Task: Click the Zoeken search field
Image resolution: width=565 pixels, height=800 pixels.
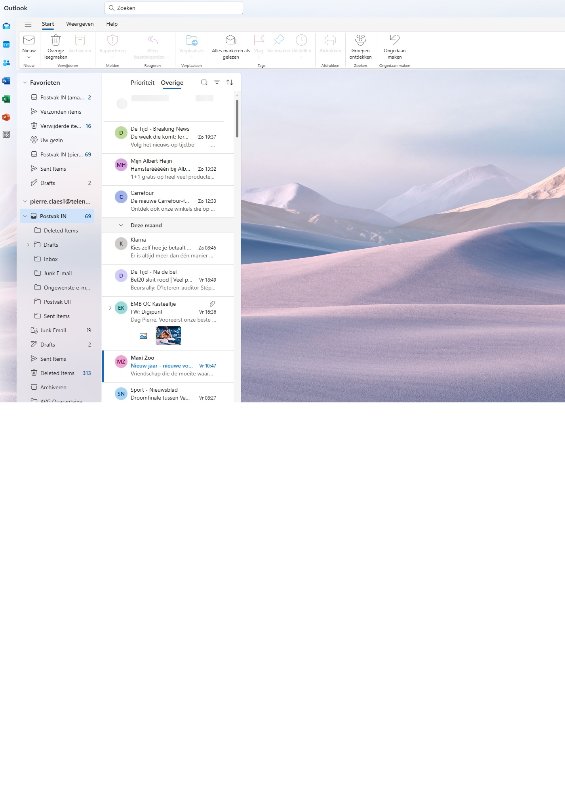Action: (x=174, y=8)
